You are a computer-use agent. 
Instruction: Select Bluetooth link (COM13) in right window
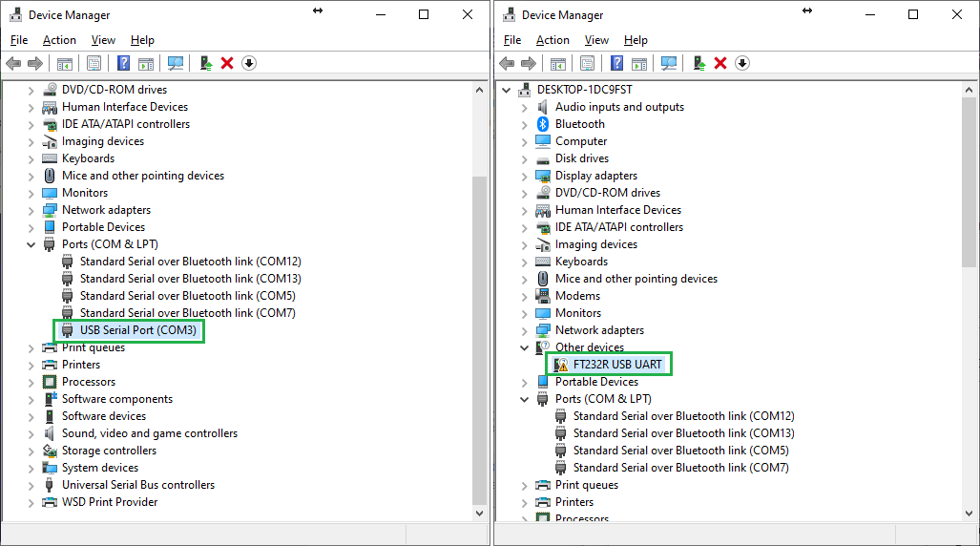[684, 433]
